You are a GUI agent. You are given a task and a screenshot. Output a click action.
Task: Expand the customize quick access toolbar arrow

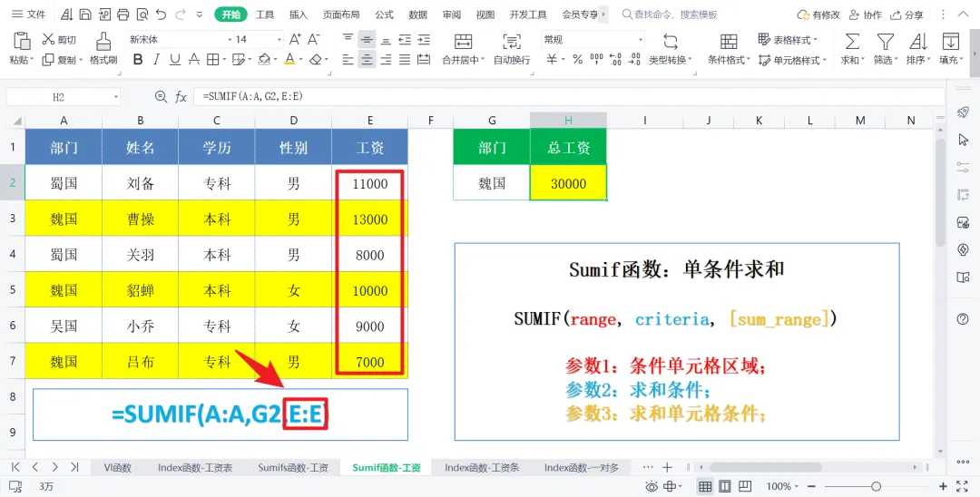coord(200,14)
